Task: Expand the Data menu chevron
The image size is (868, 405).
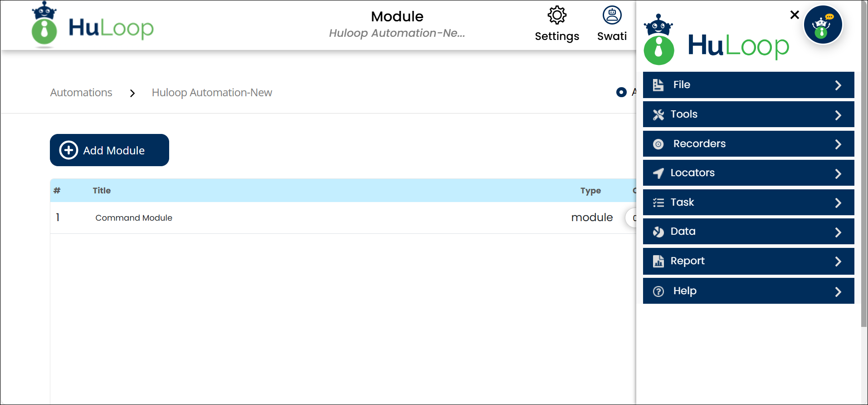Action: [x=838, y=232]
